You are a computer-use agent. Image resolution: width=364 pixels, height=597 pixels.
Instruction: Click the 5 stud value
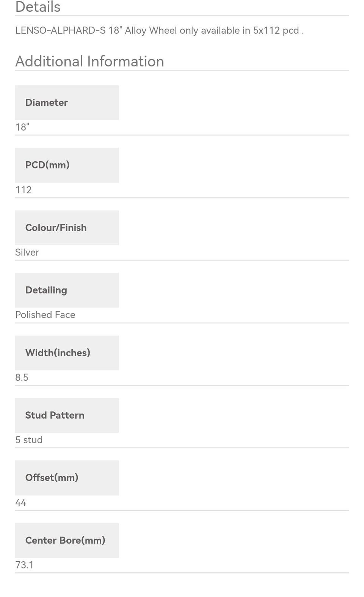tap(29, 440)
